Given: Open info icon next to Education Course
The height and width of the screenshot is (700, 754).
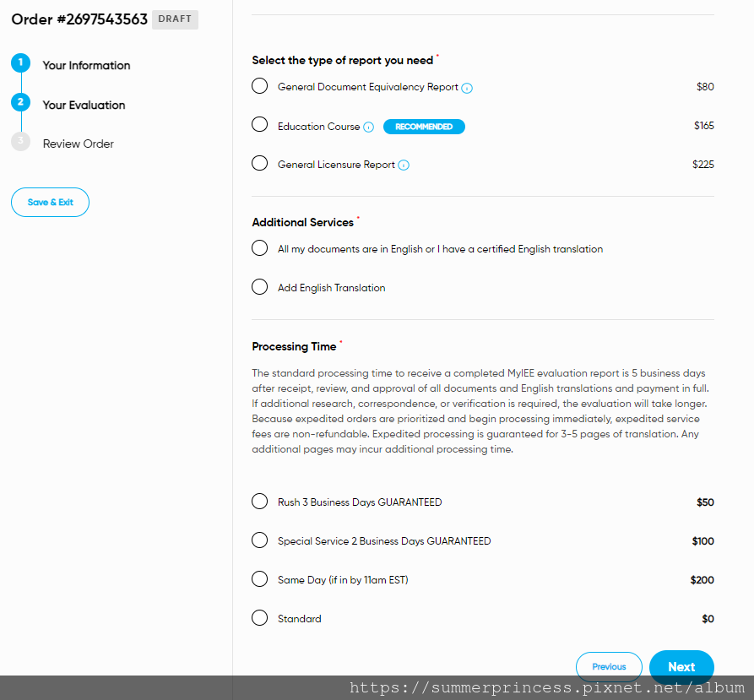Looking at the screenshot, I should coord(368,127).
